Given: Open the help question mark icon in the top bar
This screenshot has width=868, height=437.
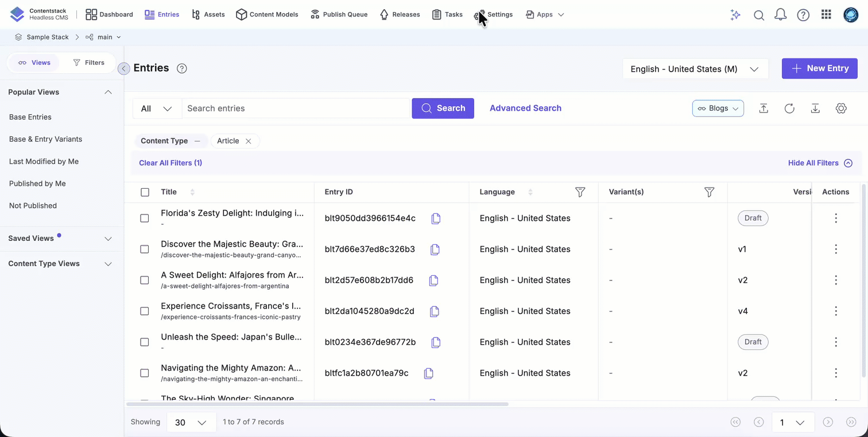Looking at the screenshot, I should click(x=803, y=15).
